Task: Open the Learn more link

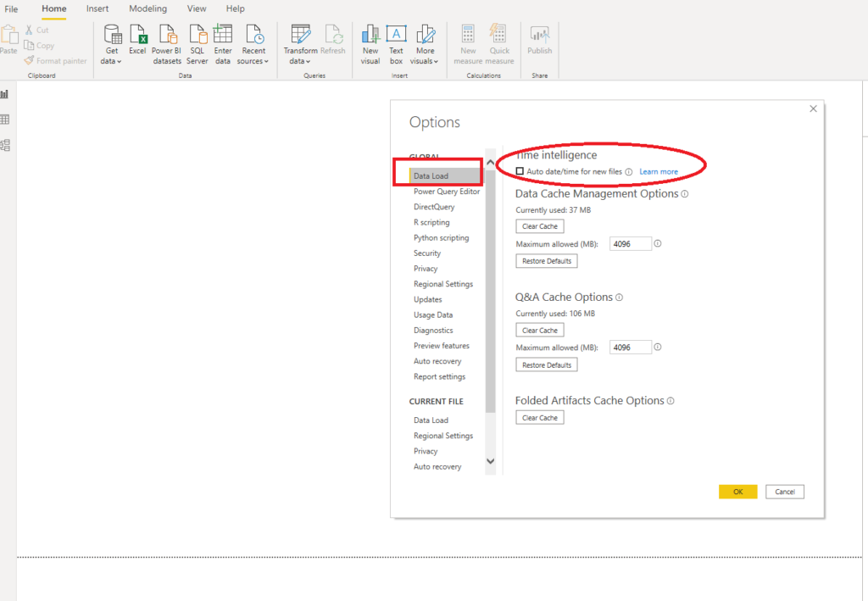Action: [x=659, y=171]
